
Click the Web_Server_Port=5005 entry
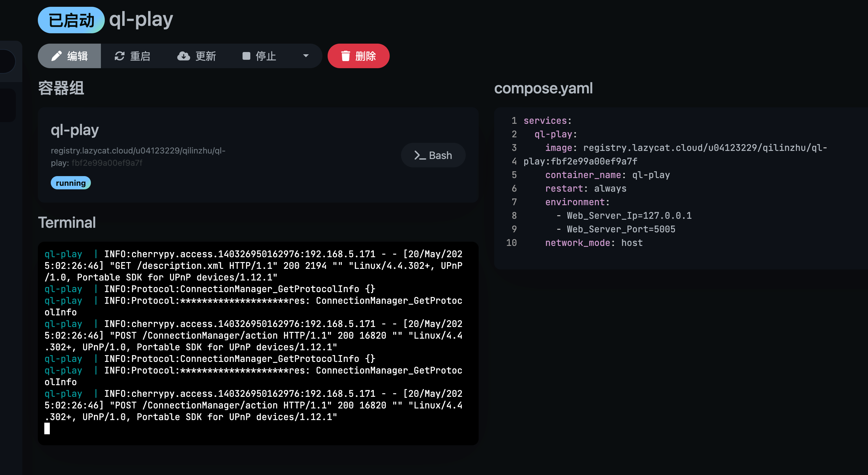pyautogui.click(x=621, y=229)
